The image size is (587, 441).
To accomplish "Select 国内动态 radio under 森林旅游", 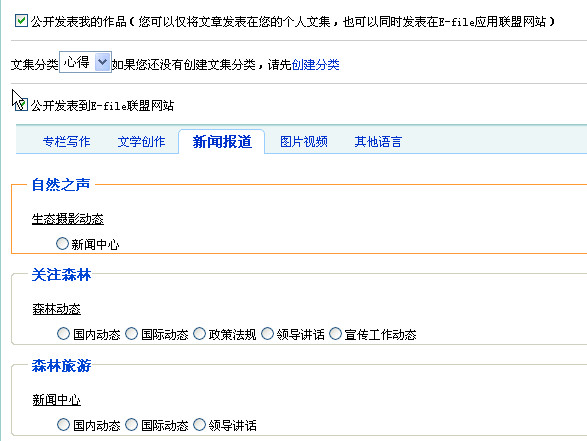I will click(63, 425).
